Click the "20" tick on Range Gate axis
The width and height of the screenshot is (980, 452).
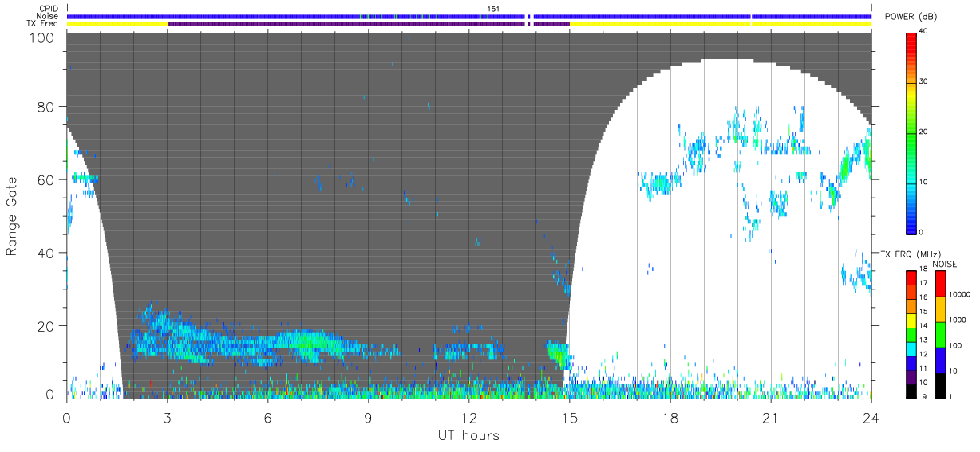click(x=46, y=326)
